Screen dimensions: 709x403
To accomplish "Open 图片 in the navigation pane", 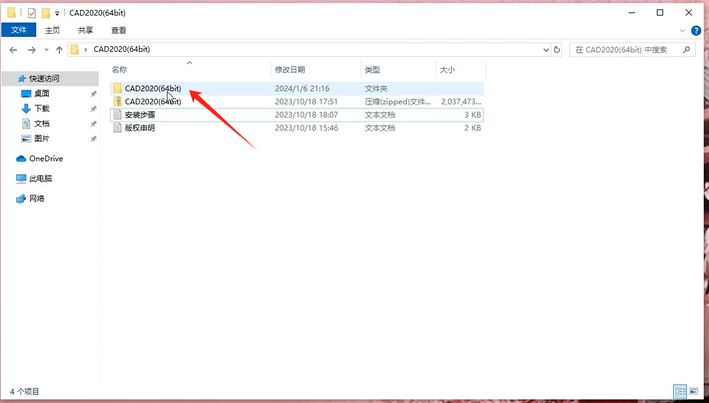I will coord(42,138).
